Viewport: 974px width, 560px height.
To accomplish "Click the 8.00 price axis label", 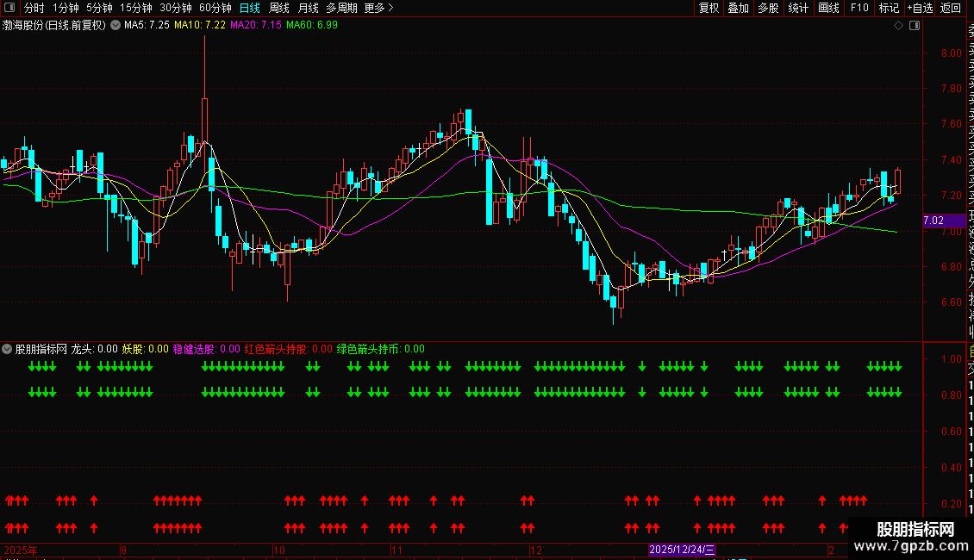I will [951, 53].
